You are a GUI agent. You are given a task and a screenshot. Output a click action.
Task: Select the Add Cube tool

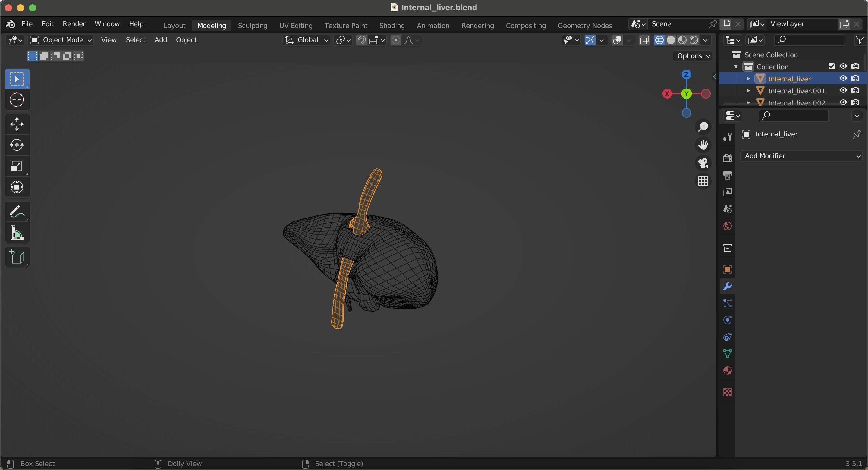coord(17,257)
